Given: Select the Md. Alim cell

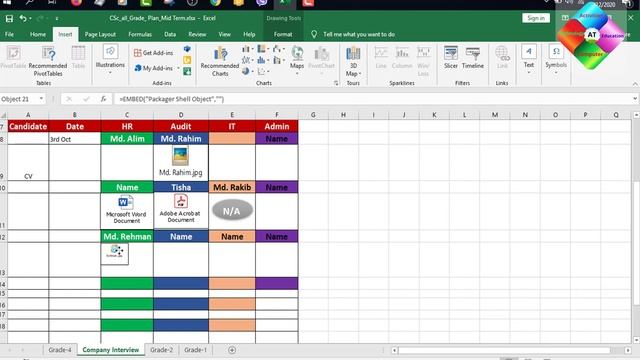Looking at the screenshot, I should coord(127,139).
